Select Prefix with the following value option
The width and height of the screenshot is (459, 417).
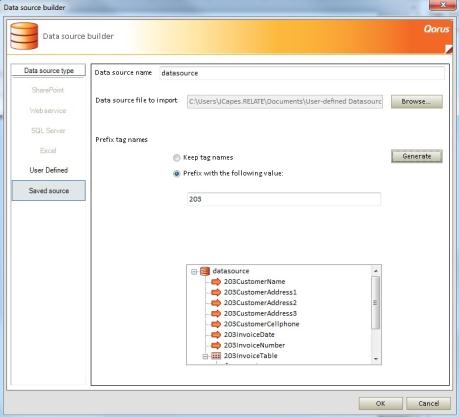tap(177, 174)
